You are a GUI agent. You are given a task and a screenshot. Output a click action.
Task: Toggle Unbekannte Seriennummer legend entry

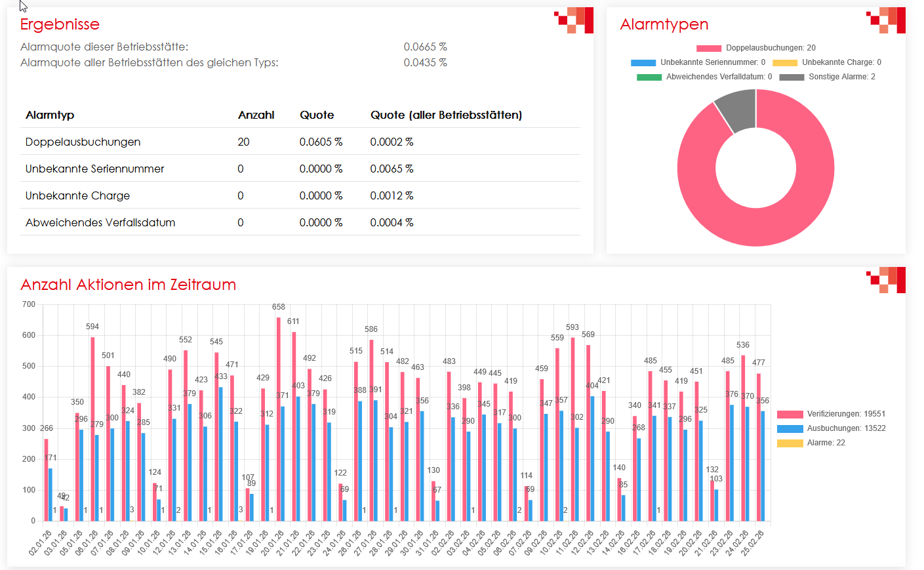point(698,62)
